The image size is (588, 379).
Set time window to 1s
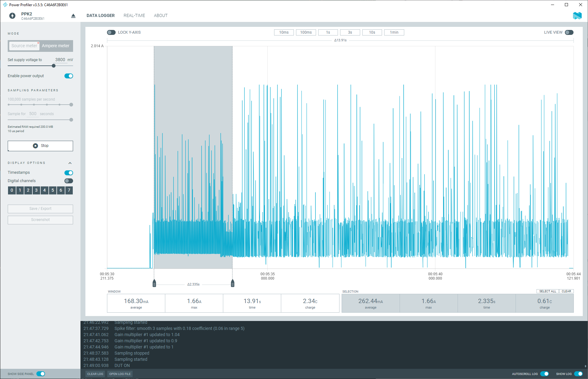[x=328, y=32]
